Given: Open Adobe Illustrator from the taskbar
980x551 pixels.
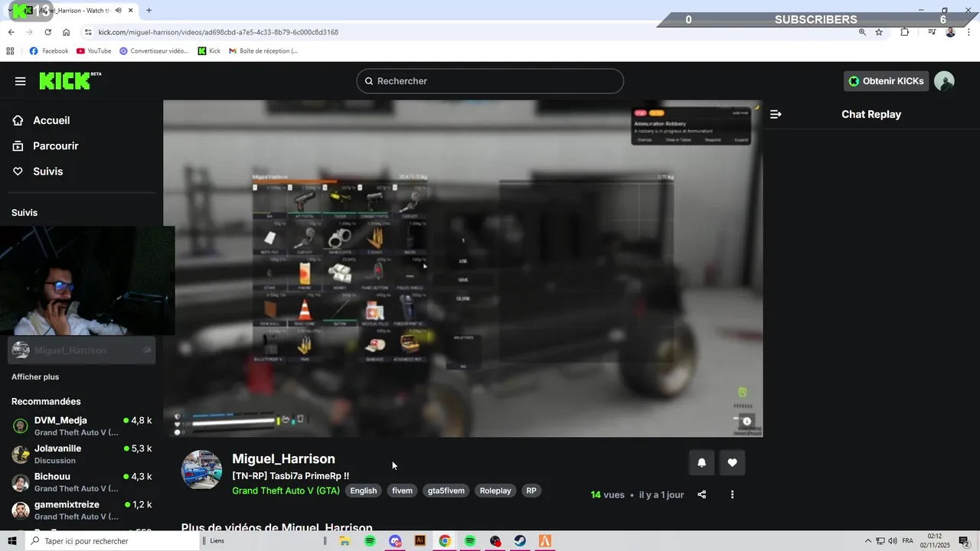Looking at the screenshot, I should click(x=420, y=541).
